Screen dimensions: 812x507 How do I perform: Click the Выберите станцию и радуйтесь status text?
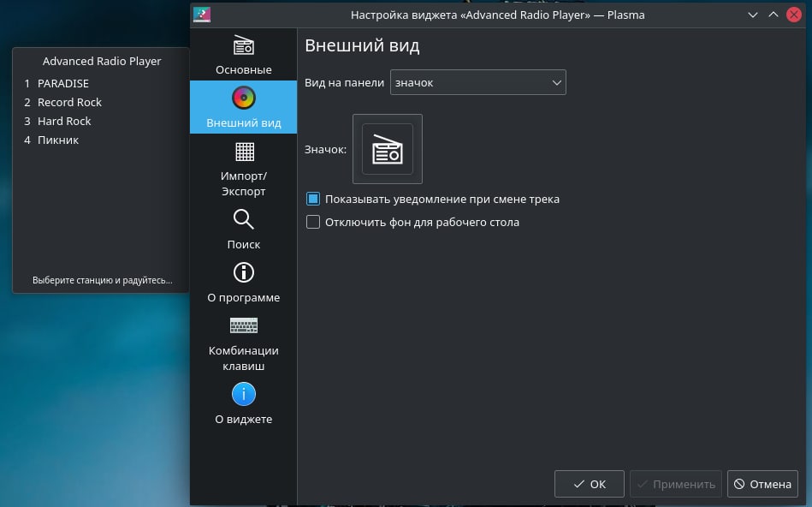102,280
